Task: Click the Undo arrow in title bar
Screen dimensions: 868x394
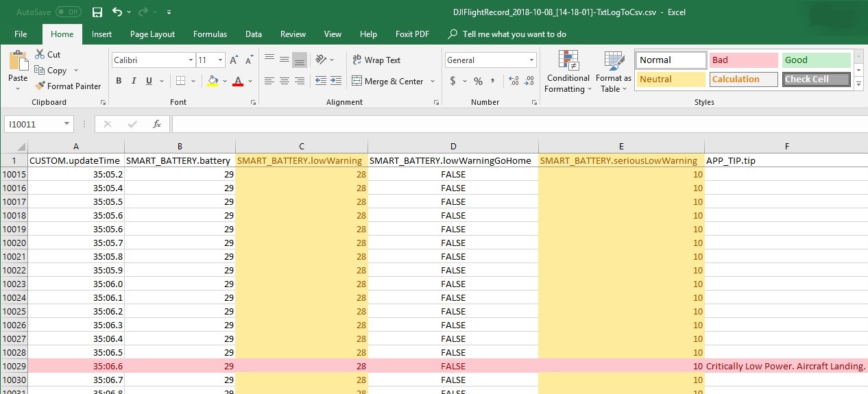Action: tap(117, 12)
